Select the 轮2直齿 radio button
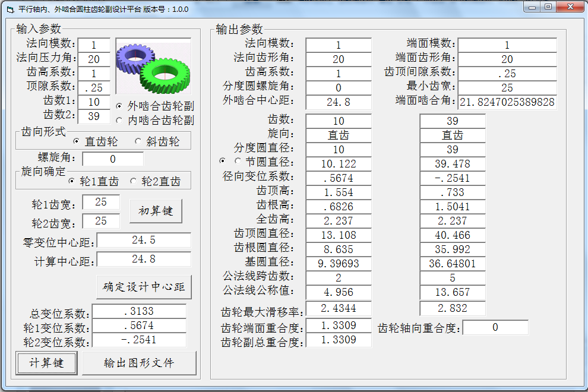 coord(155,181)
